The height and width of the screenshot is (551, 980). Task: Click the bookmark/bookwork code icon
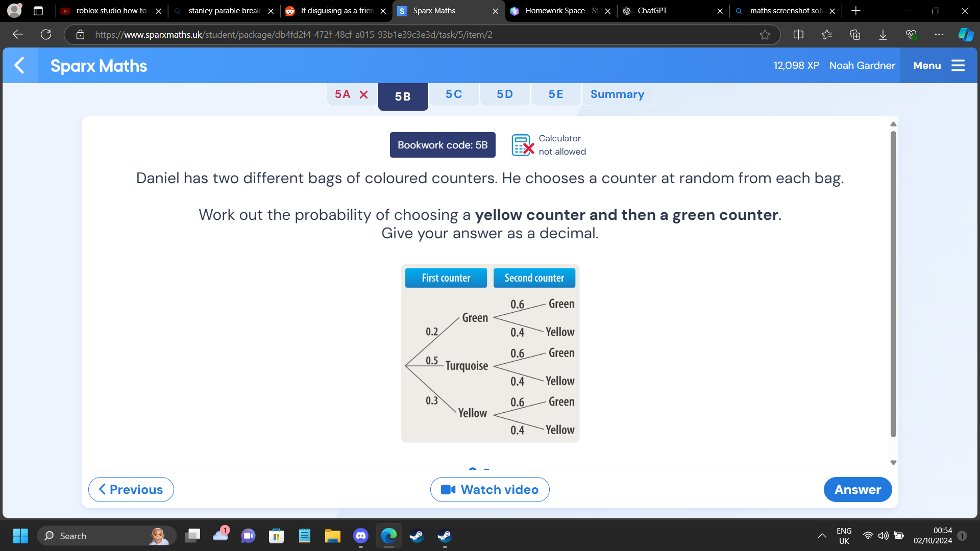pos(442,145)
